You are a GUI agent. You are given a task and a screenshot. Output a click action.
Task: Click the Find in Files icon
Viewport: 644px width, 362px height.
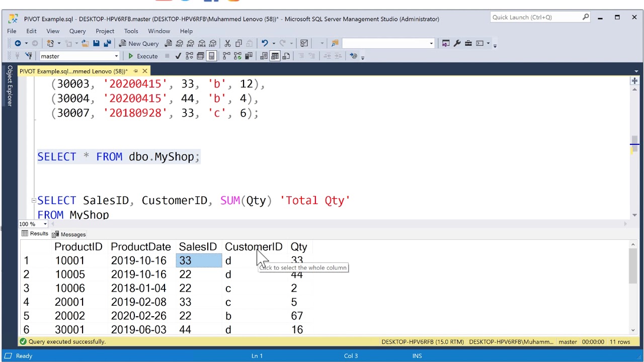[x=335, y=43]
